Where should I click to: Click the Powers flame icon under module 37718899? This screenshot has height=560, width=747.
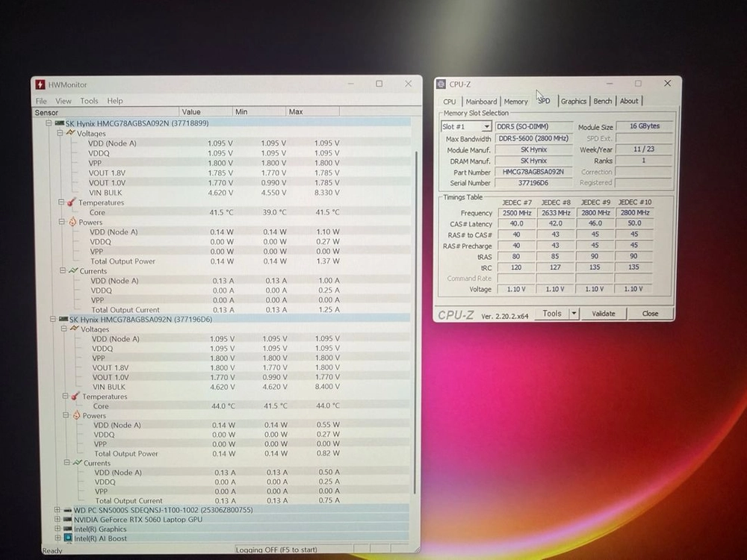pyautogui.click(x=72, y=222)
